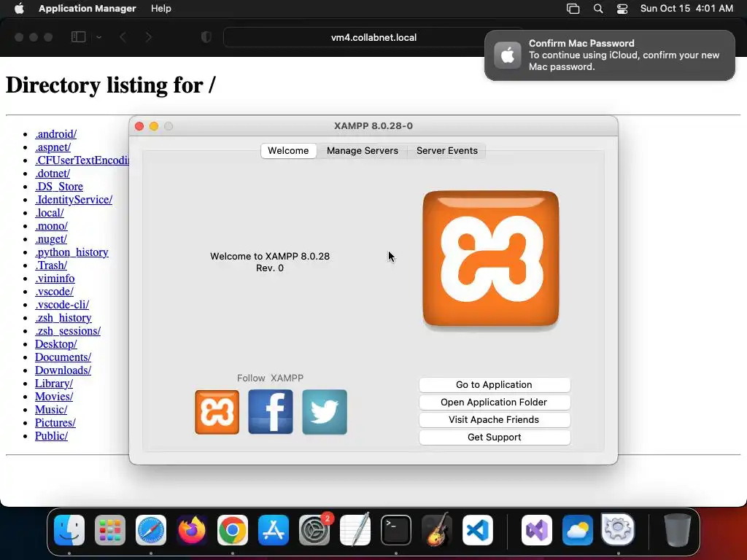Click the privacy shield icon in browser toolbar
Viewport: 747px width, 560px height.
click(x=206, y=37)
